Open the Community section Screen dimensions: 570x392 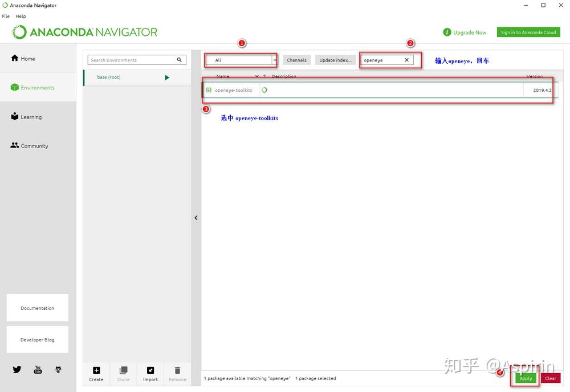coord(14,145)
